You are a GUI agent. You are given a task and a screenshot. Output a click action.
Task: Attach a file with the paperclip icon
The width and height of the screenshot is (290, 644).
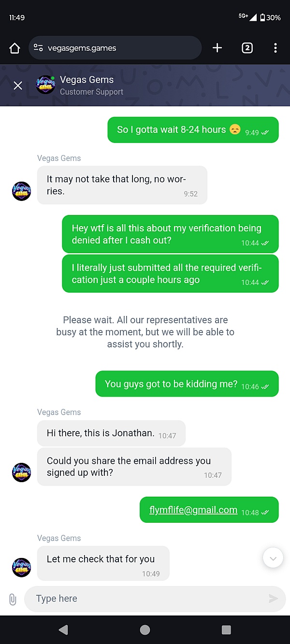pos(13,599)
